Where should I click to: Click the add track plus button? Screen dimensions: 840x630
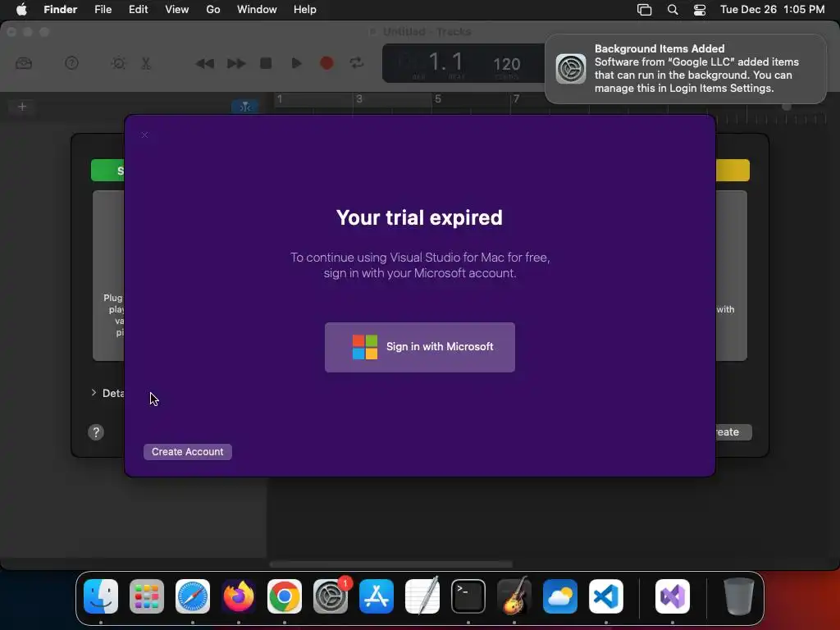(22, 107)
